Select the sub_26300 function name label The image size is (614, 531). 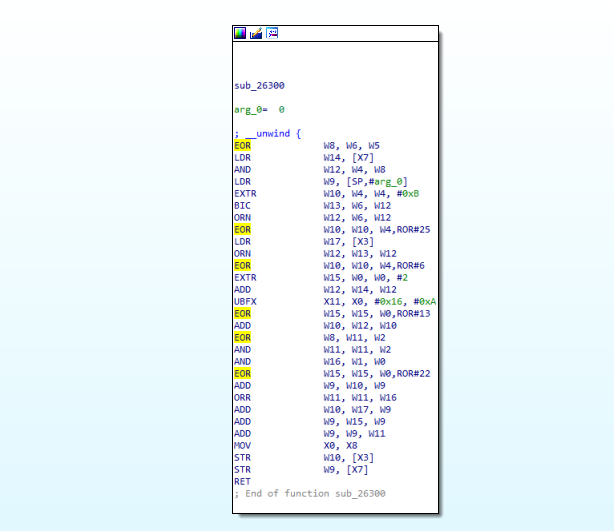(259, 85)
